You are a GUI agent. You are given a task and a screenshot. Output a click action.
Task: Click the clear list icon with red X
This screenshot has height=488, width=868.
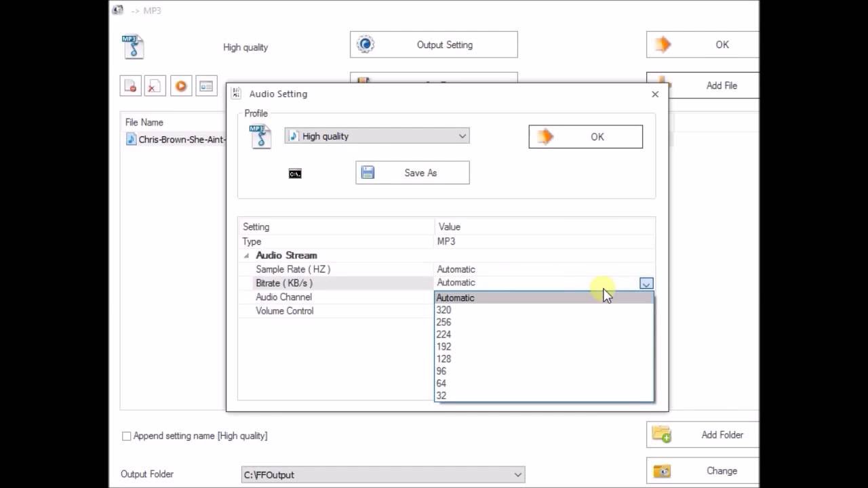click(x=155, y=86)
